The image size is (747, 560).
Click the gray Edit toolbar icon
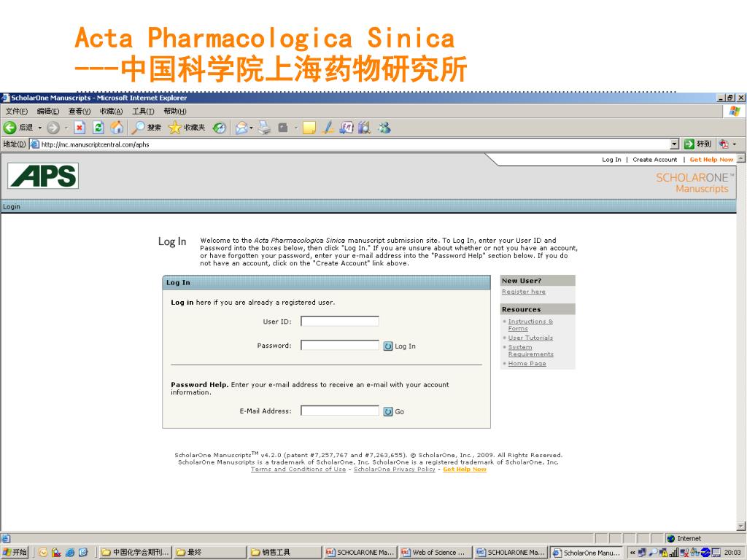[x=283, y=128]
